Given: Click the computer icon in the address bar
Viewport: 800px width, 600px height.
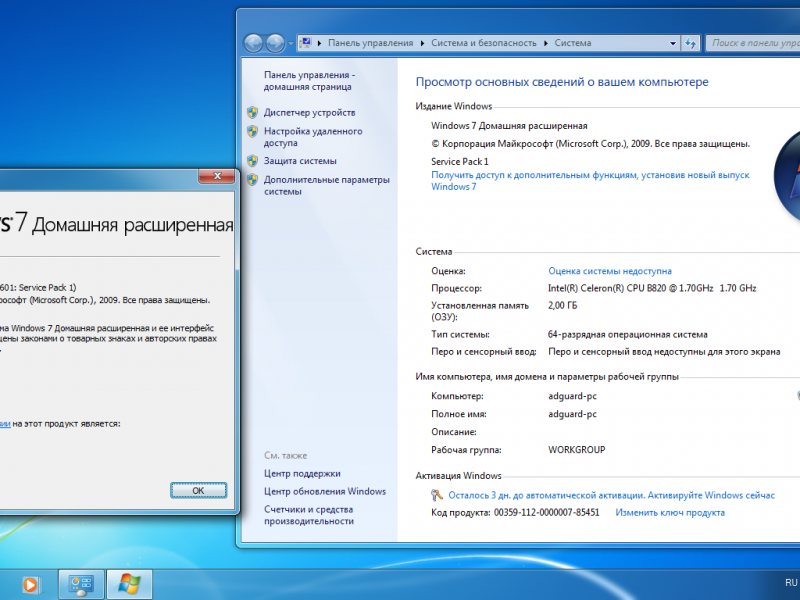Looking at the screenshot, I should pos(305,43).
